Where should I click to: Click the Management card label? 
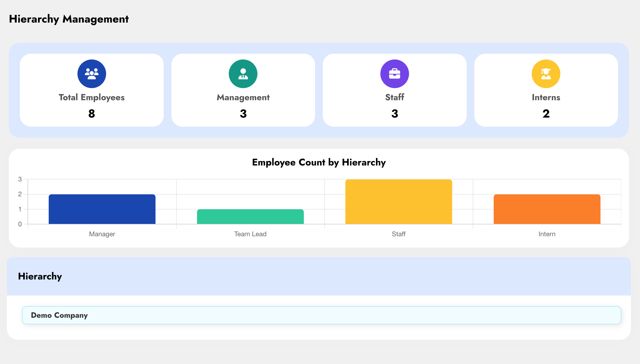coord(243,97)
